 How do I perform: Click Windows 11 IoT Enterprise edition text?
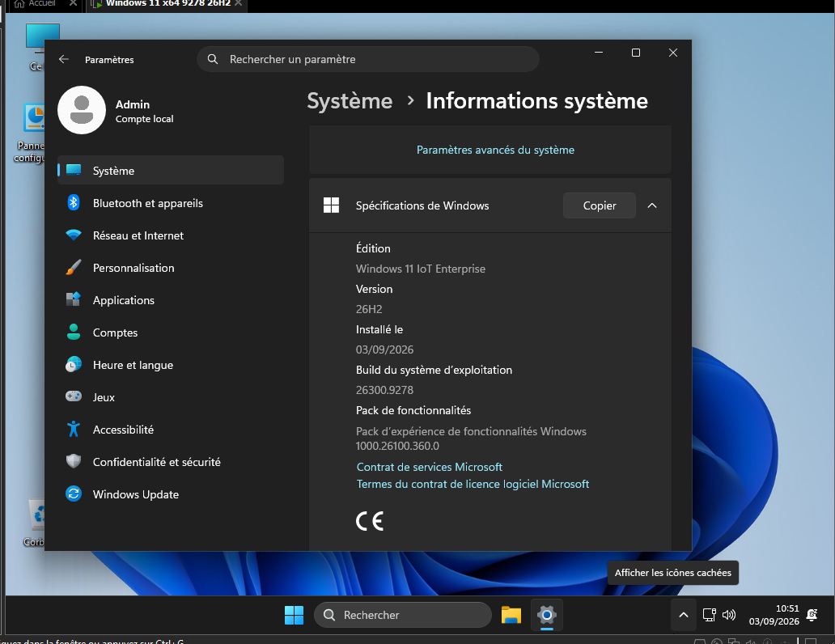[421, 269]
